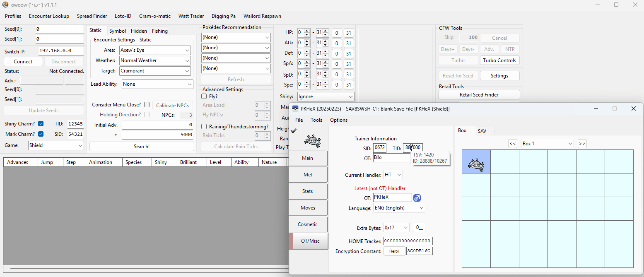Open the Current Handler dropdown

(393, 175)
